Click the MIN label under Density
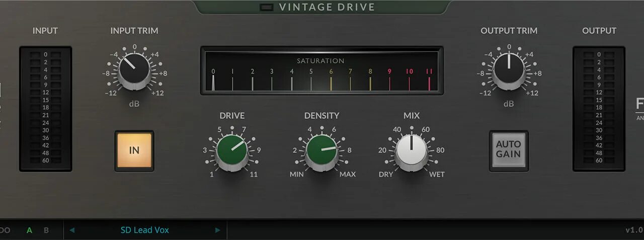 [x=297, y=175]
